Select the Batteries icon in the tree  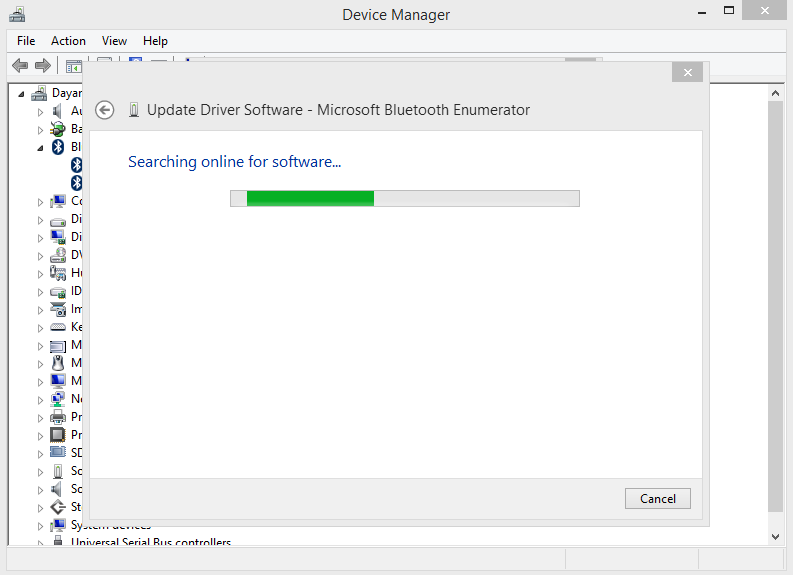[58, 129]
